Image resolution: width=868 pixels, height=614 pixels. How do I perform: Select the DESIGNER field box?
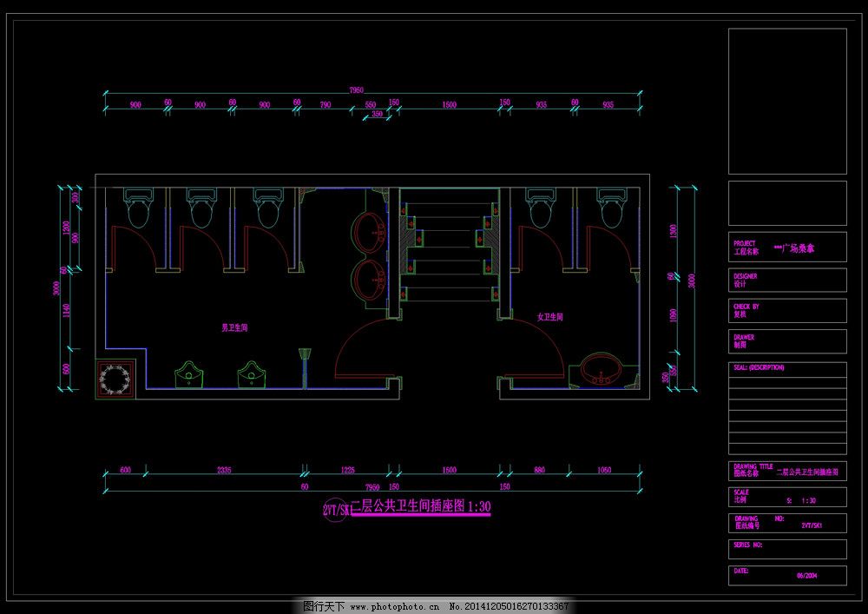click(x=786, y=280)
